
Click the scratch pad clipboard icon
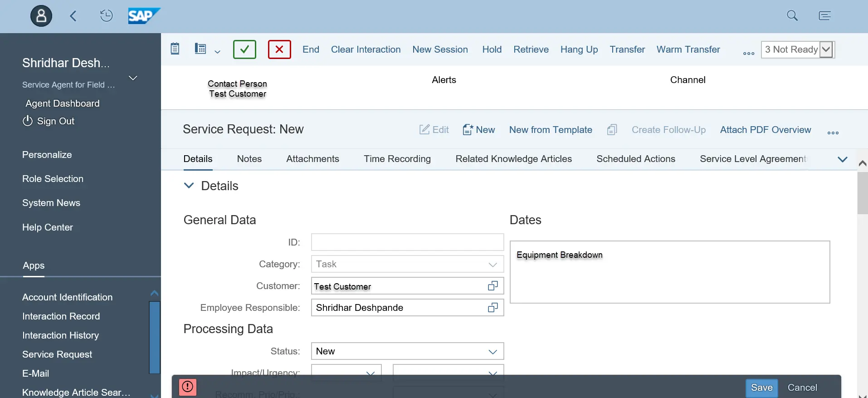coord(175,49)
